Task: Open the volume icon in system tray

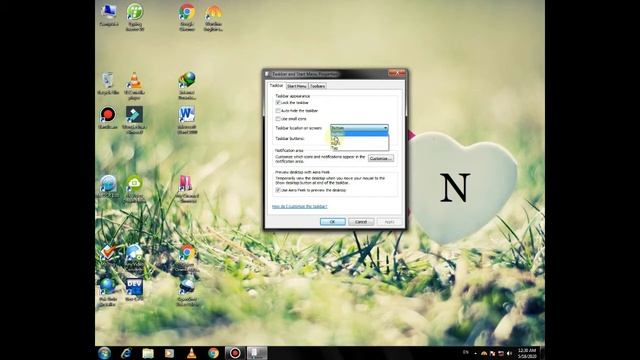Action: (x=509, y=353)
